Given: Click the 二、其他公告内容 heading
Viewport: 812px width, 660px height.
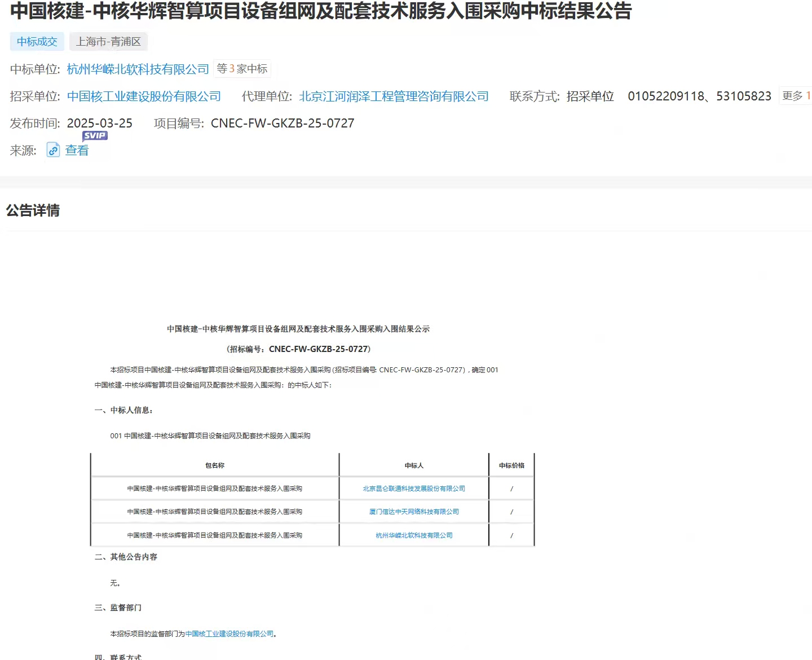Looking at the screenshot, I should pos(126,557).
